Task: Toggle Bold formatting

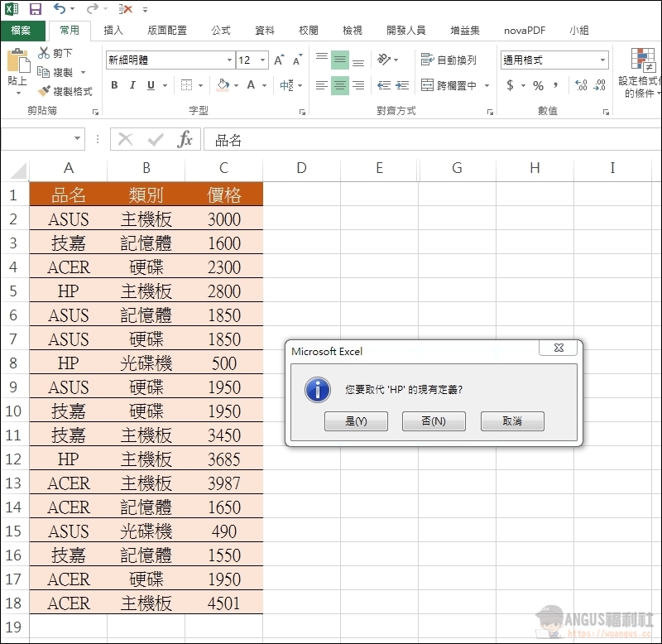Action: tap(114, 85)
